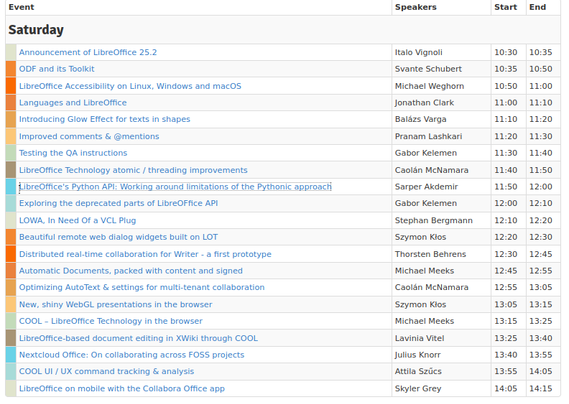The width and height of the screenshot is (569, 404).
Task: Click color marker beside ODF and its Toolkit
Action: click(x=11, y=69)
